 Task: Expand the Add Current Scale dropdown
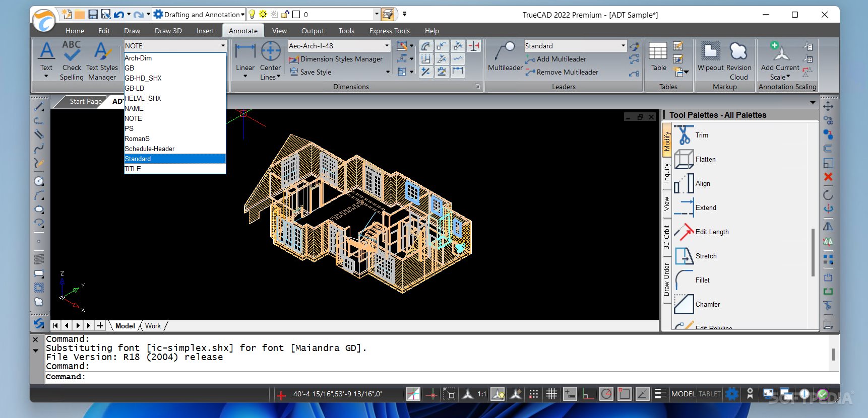point(788,77)
